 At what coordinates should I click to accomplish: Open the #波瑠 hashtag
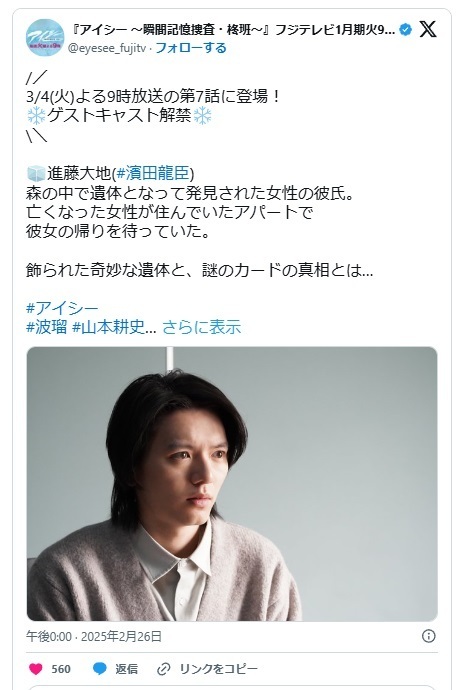(47, 327)
